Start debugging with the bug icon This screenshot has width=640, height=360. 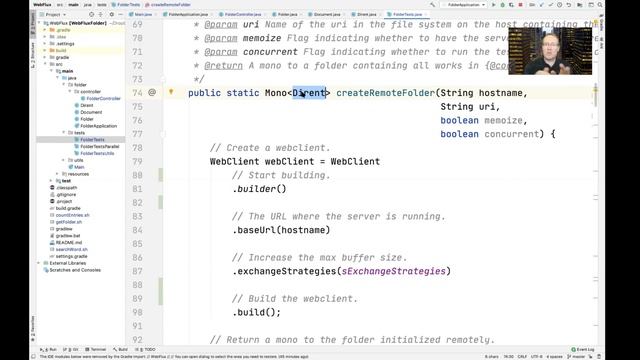point(502,5)
